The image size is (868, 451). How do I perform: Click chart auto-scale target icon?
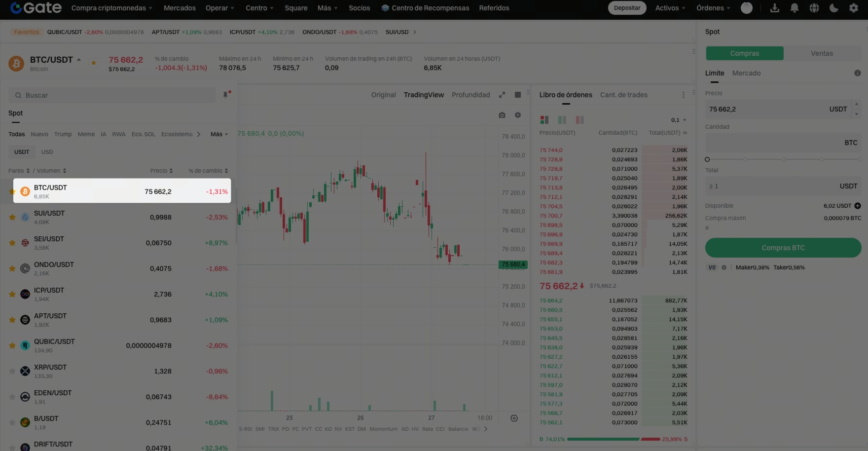click(514, 418)
